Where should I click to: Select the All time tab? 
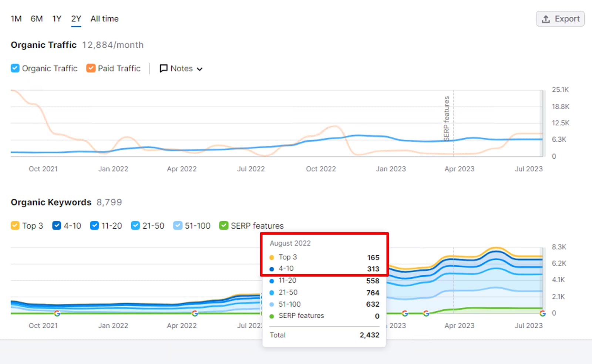coord(104,18)
